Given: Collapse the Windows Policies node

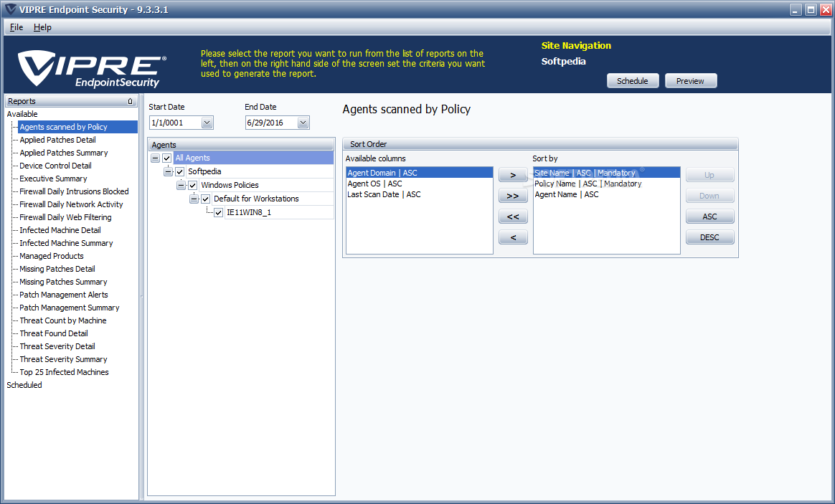Looking at the screenshot, I should coord(181,185).
